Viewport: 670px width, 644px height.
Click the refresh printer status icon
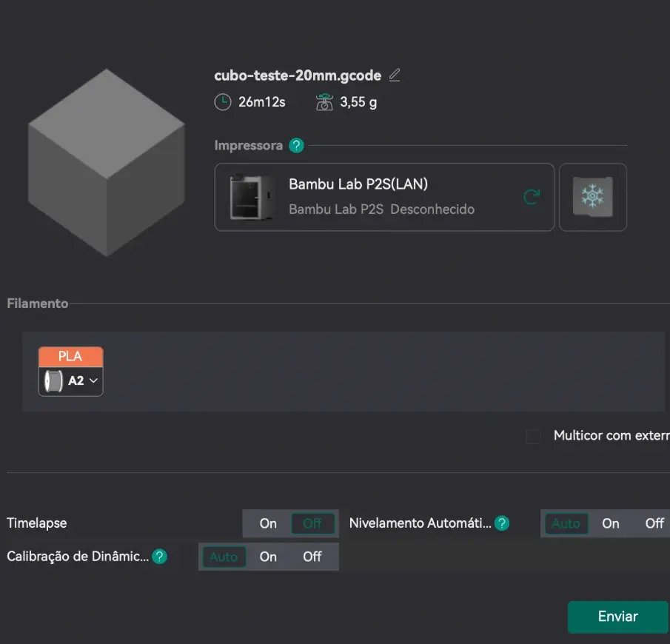[532, 197]
